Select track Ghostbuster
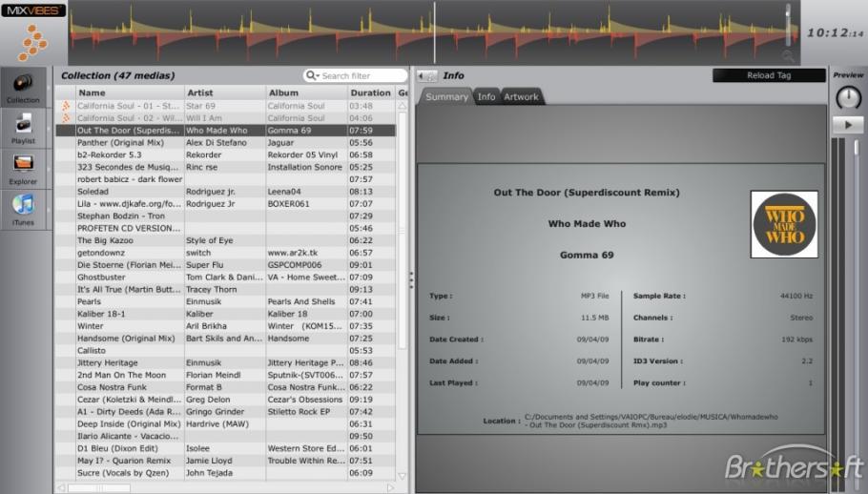Image resolution: width=868 pixels, height=494 pixels. (x=226, y=278)
